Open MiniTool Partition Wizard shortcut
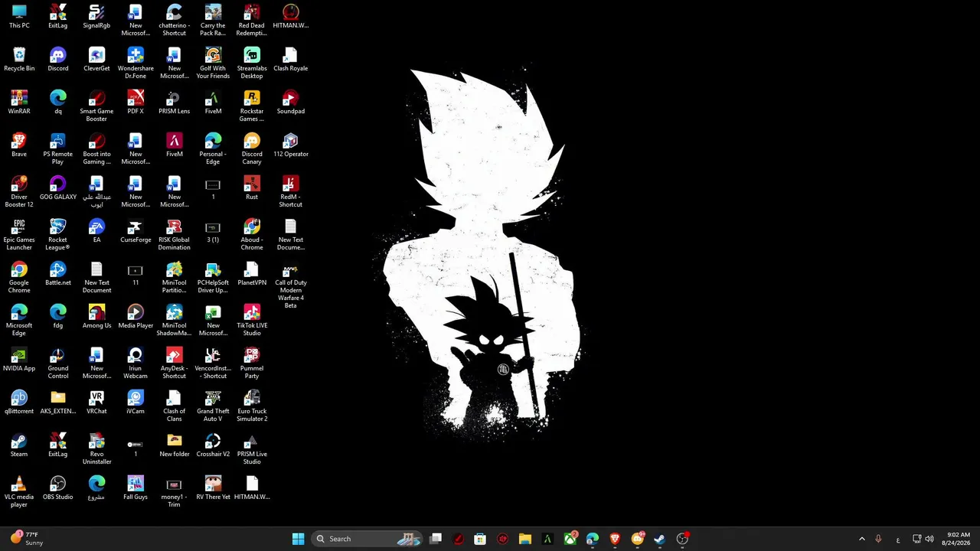The image size is (980, 551). pos(174,278)
